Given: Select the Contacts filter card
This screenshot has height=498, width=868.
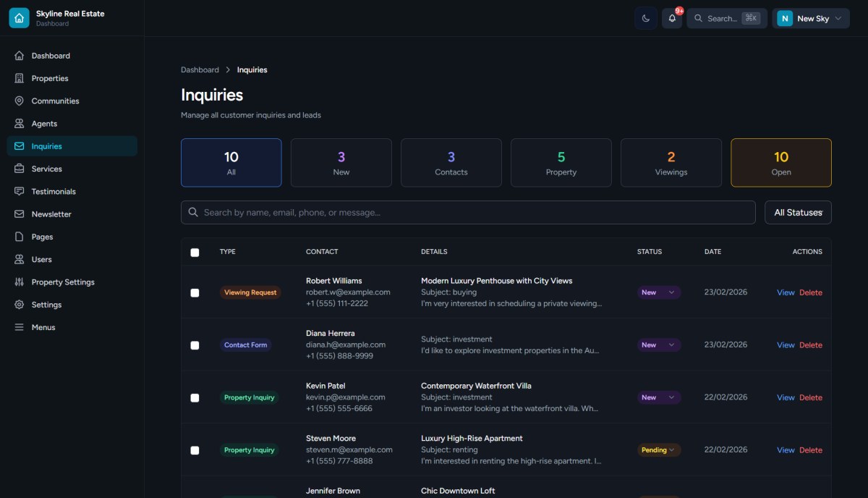Looking at the screenshot, I should tap(451, 163).
